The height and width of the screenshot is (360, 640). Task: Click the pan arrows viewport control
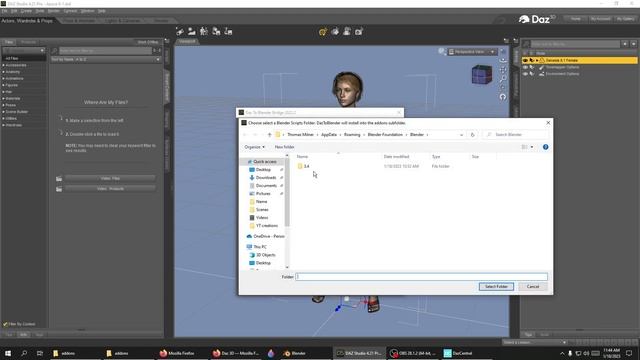503,69
